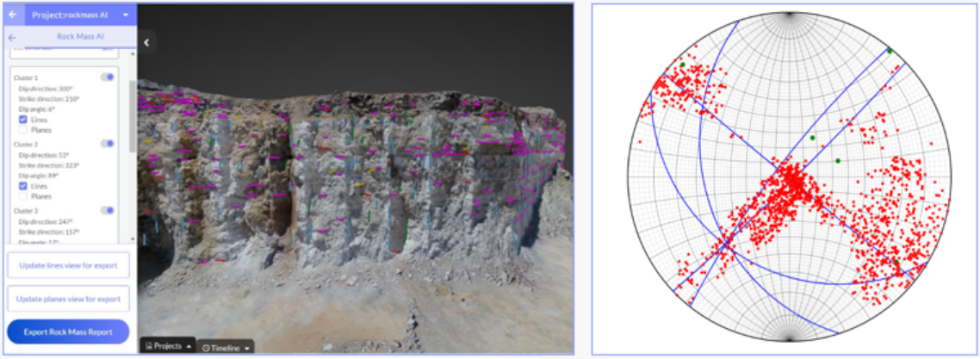The image size is (980, 359).
Task: Click Cluster 2 Dip angle: 89° text
Action: coord(40,176)
